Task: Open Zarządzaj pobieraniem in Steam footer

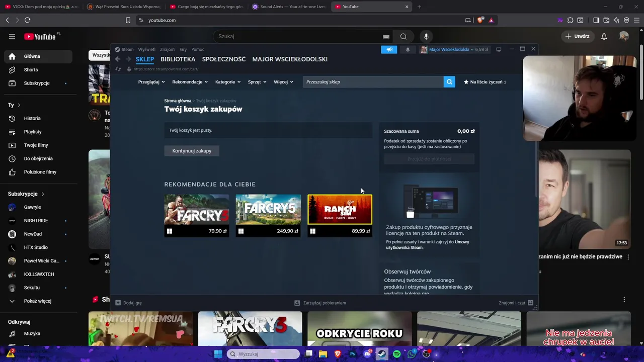Action: 320,303
